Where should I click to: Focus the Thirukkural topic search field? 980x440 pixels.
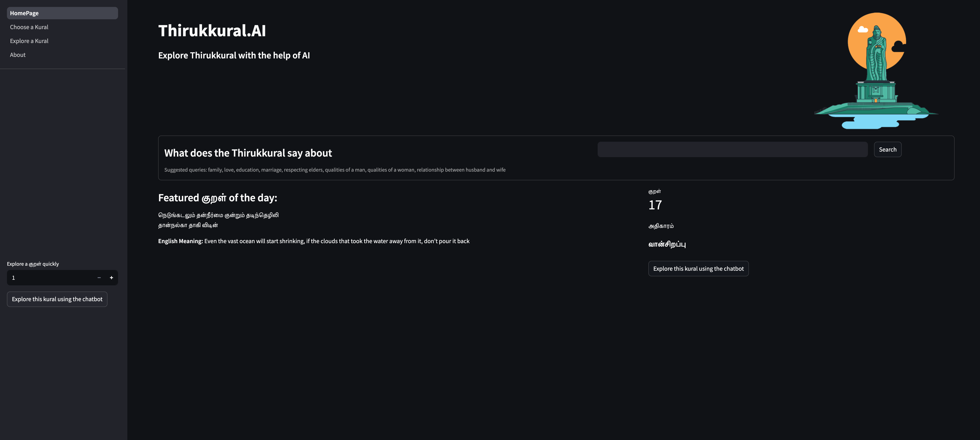(x=732, y=149)
